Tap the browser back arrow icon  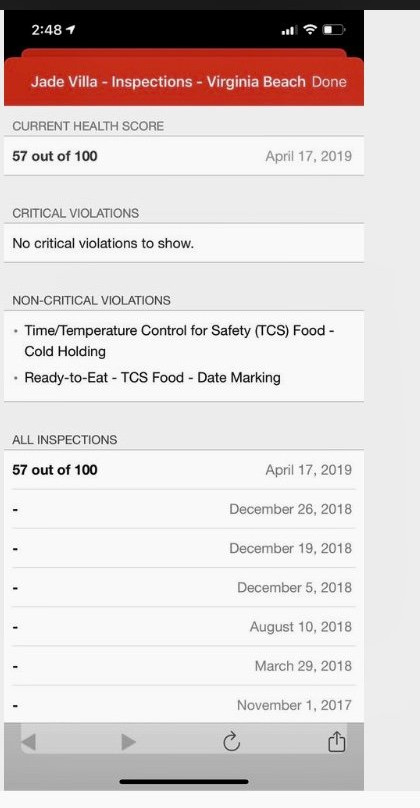coord(29,742)
